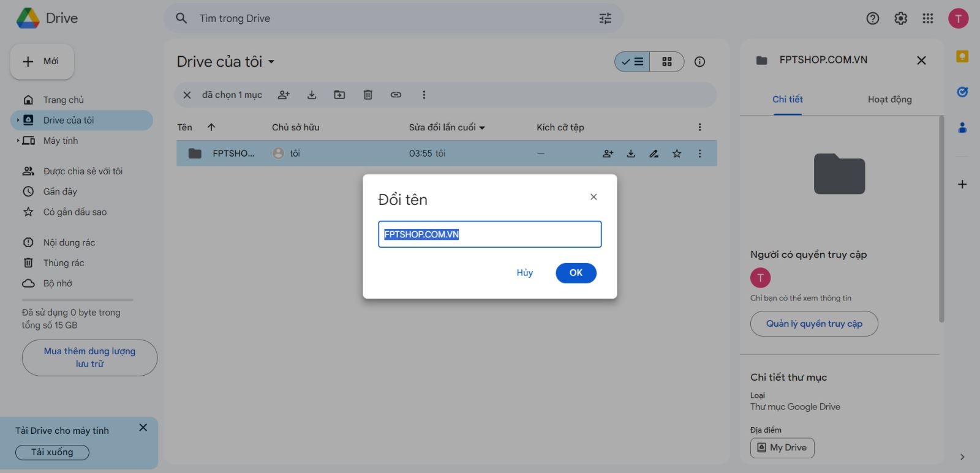Close the Đổi tên dialog
The height and width of the screenshot is (473, 980).
click(594, 197)
